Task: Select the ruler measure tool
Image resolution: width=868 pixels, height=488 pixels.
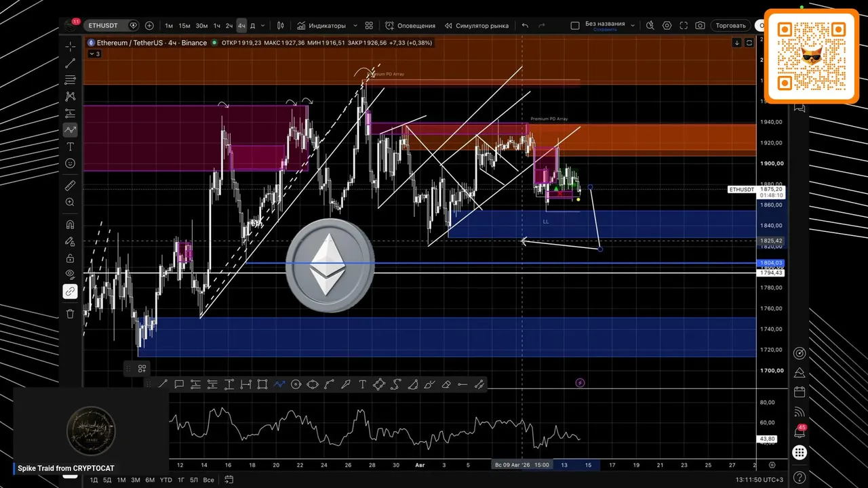Action: pos(71,185)
